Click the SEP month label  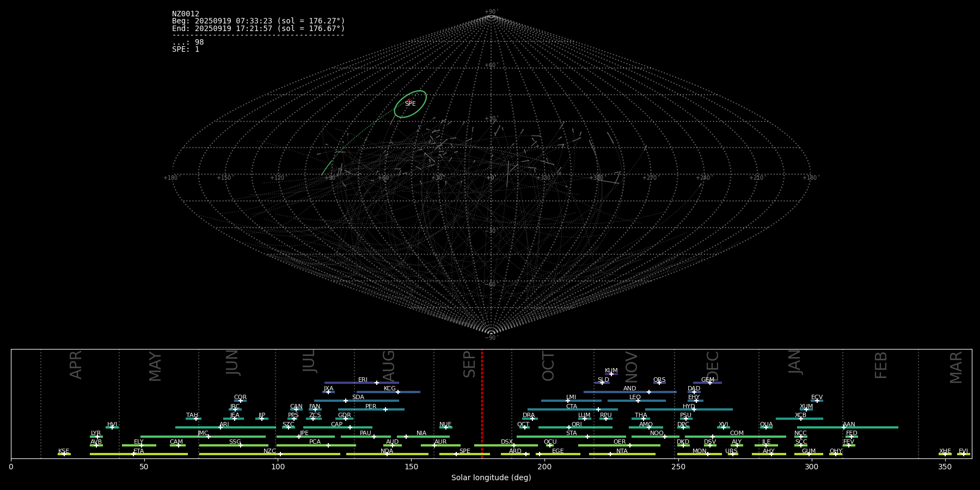469,364
